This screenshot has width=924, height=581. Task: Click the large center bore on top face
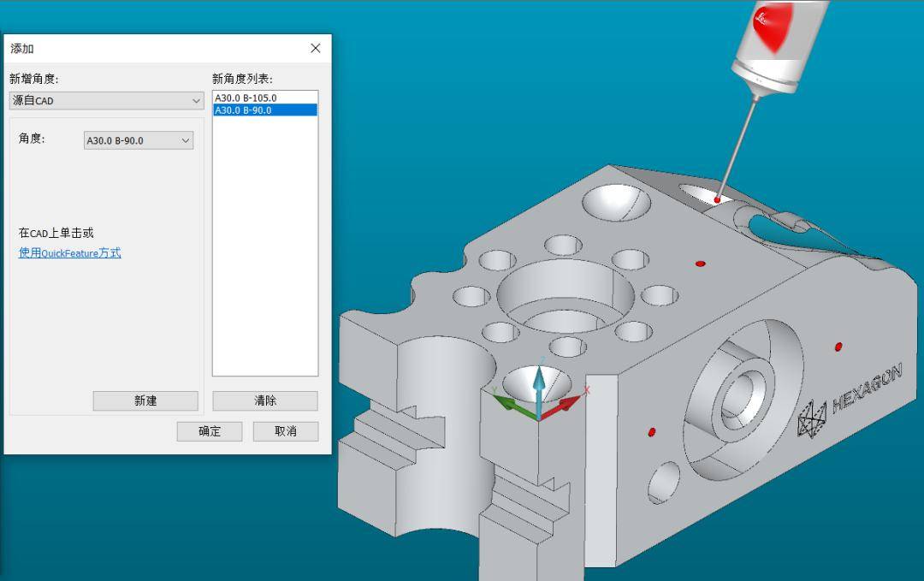pos(566,295)
